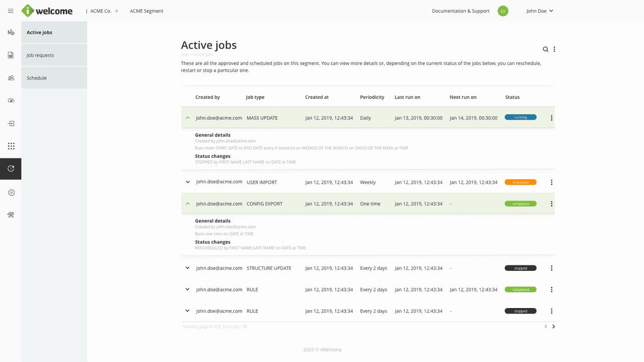Click the 'En' language badge
The image size is (644, 362).
503,11
